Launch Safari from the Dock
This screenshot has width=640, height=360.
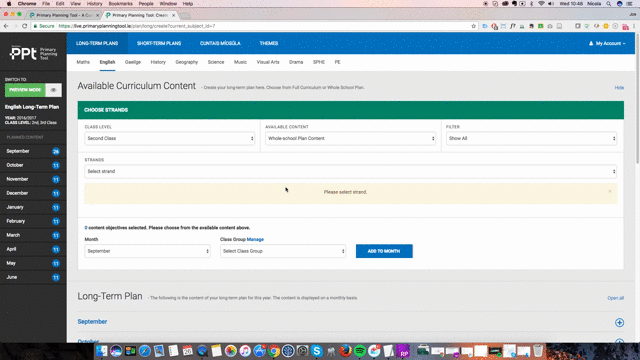144,351
